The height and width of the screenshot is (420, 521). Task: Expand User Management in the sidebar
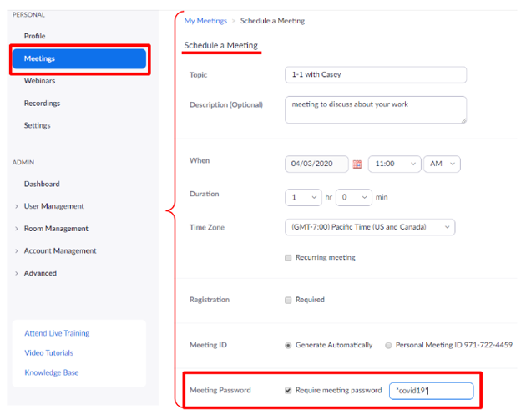(53, 206)
